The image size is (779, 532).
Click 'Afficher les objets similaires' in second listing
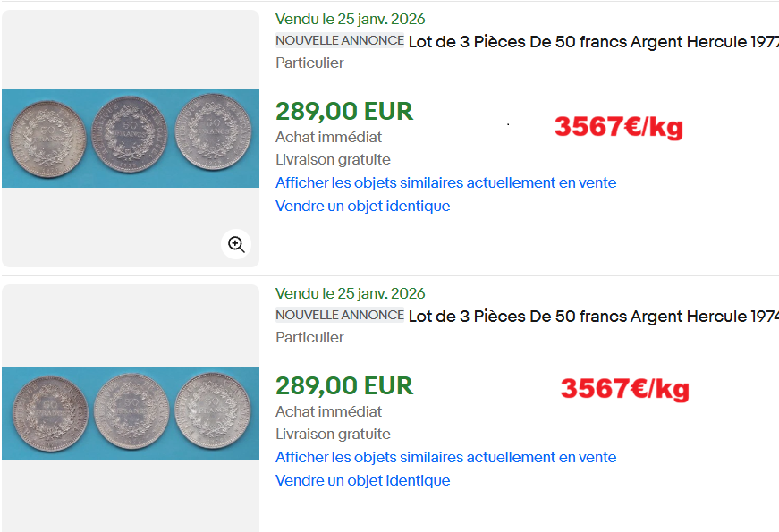[x=445, y=457]
